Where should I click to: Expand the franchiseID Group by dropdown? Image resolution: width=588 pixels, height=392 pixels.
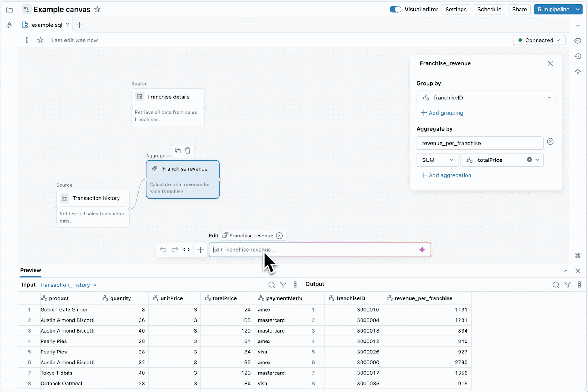point(485,98)
